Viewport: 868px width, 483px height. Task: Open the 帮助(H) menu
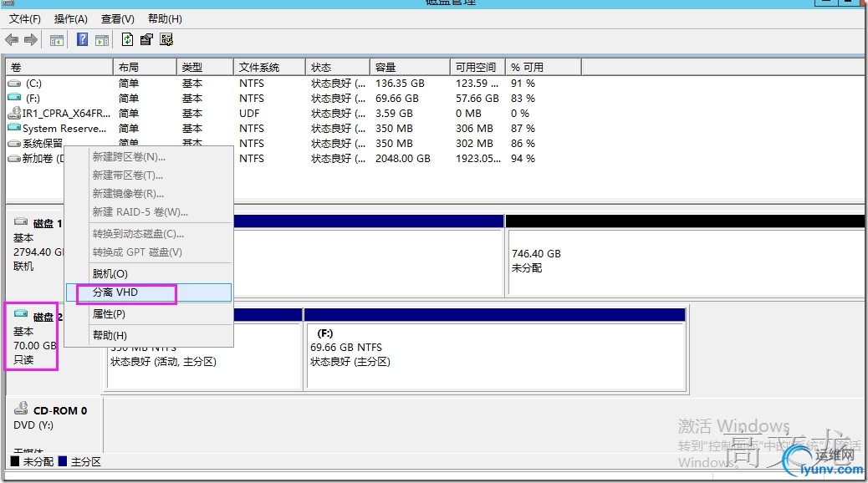coord(165,19)
